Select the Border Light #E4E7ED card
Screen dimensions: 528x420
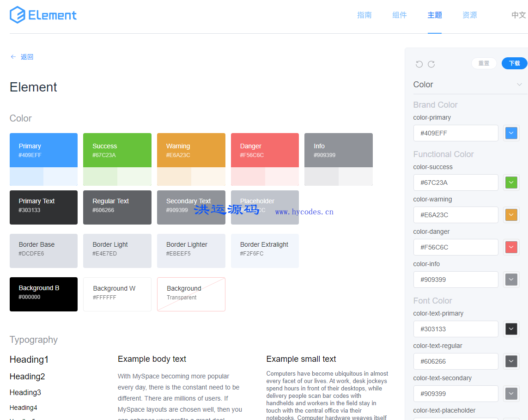point(117,251)
